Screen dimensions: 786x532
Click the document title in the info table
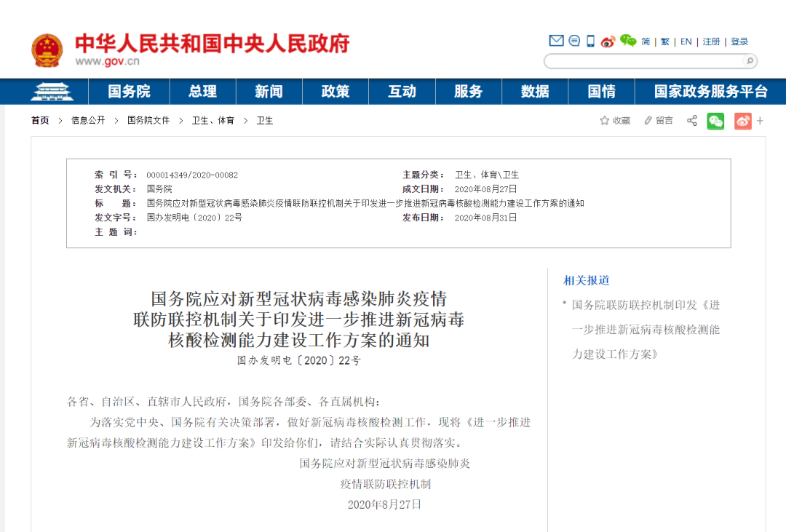[365, 203]
